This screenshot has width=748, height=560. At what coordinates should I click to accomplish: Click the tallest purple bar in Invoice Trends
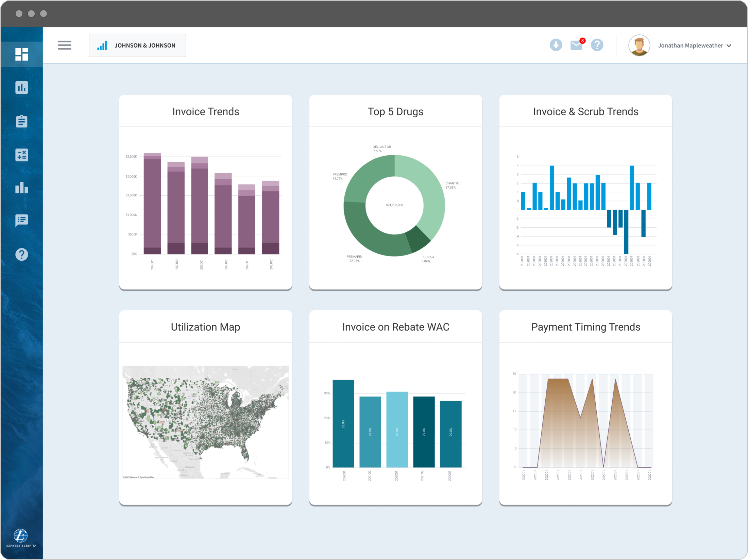point(152,204)
